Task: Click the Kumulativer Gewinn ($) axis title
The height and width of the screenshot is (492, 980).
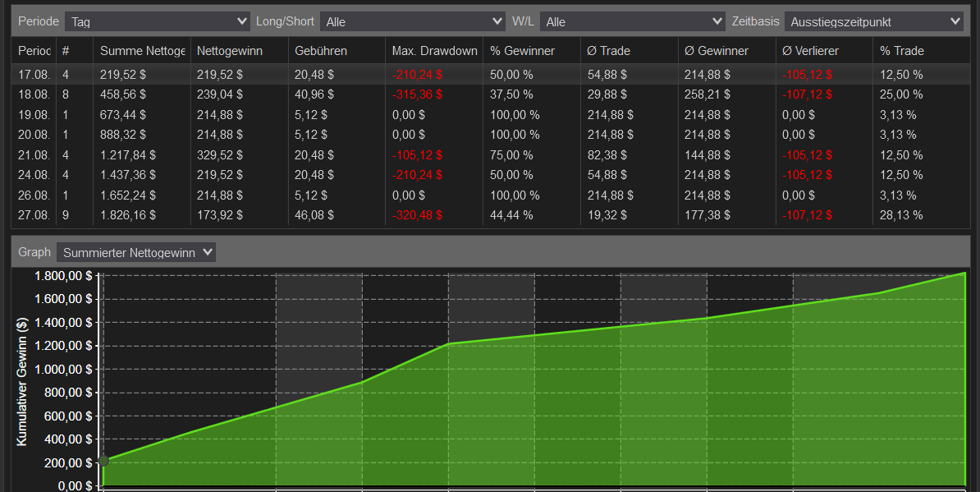Action: point(22,381)
